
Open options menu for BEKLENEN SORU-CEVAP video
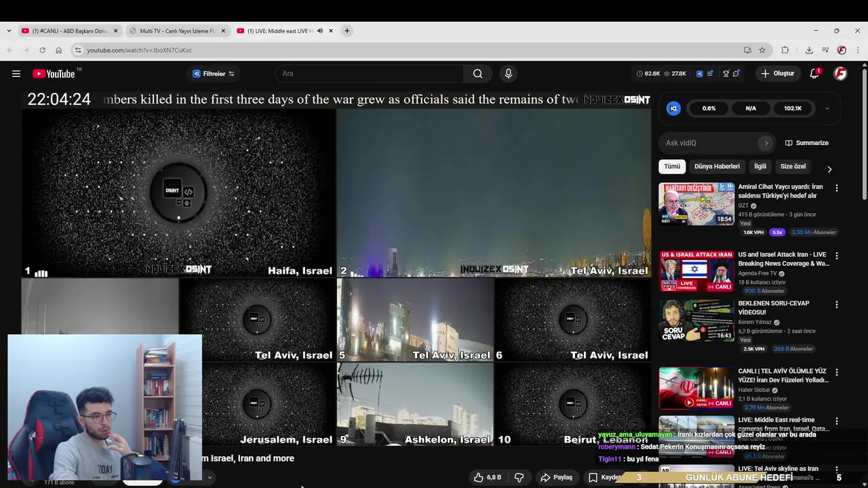pyautogui.click(x=836, y=305)
